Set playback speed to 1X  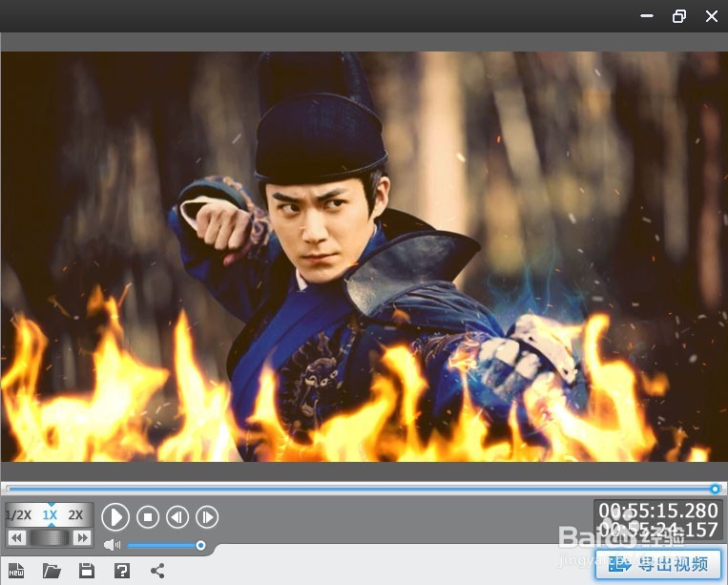click(50, 515)
